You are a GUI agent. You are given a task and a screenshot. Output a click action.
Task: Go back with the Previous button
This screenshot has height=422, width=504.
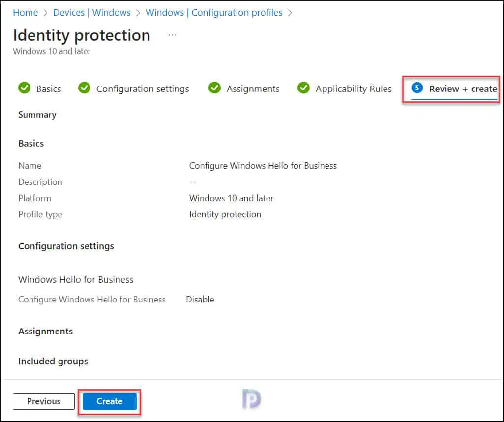point(44,401)
